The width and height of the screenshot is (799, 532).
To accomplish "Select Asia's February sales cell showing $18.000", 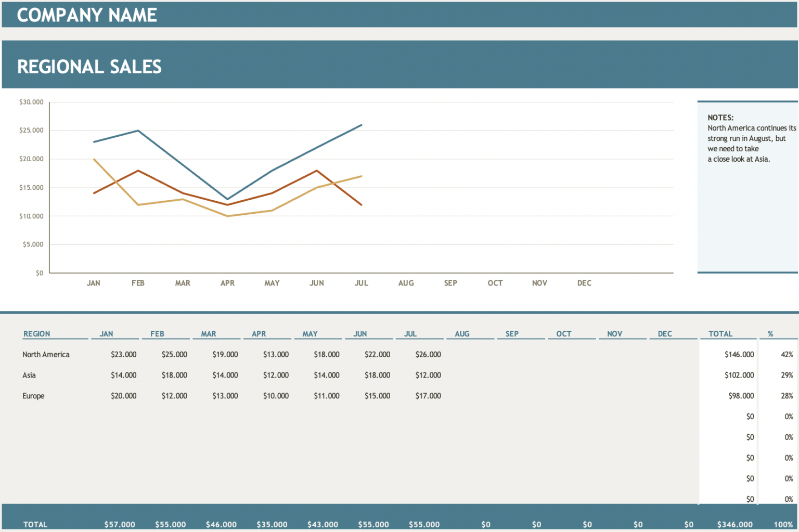I will coord(173,375).
